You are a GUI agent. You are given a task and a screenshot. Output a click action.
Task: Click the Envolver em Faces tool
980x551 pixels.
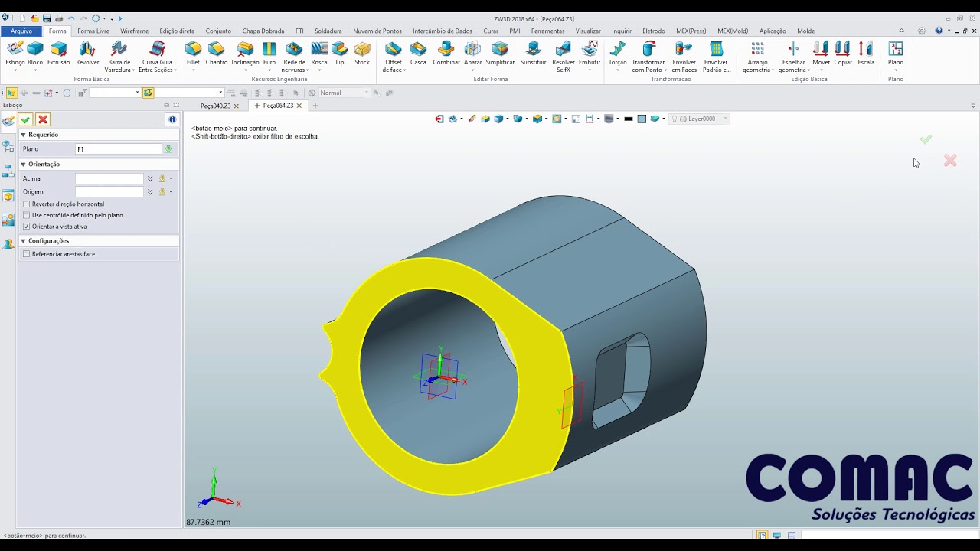click(684, 56)
